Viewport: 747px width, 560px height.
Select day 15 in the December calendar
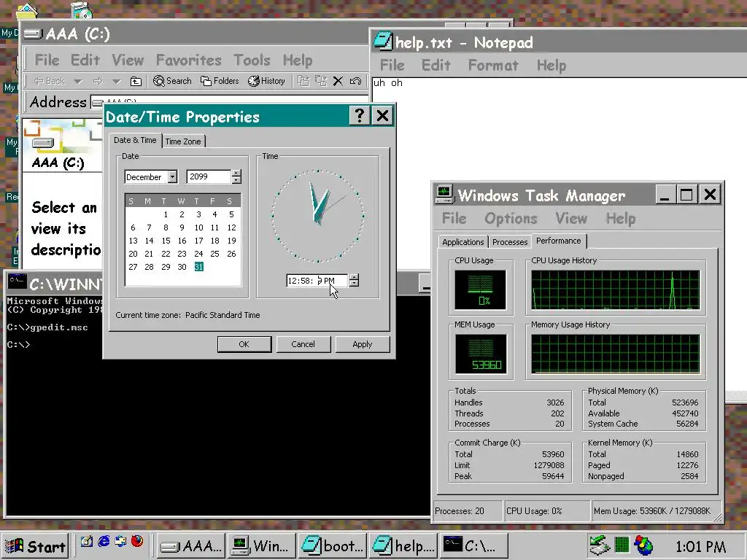click(x=166, y=241)
